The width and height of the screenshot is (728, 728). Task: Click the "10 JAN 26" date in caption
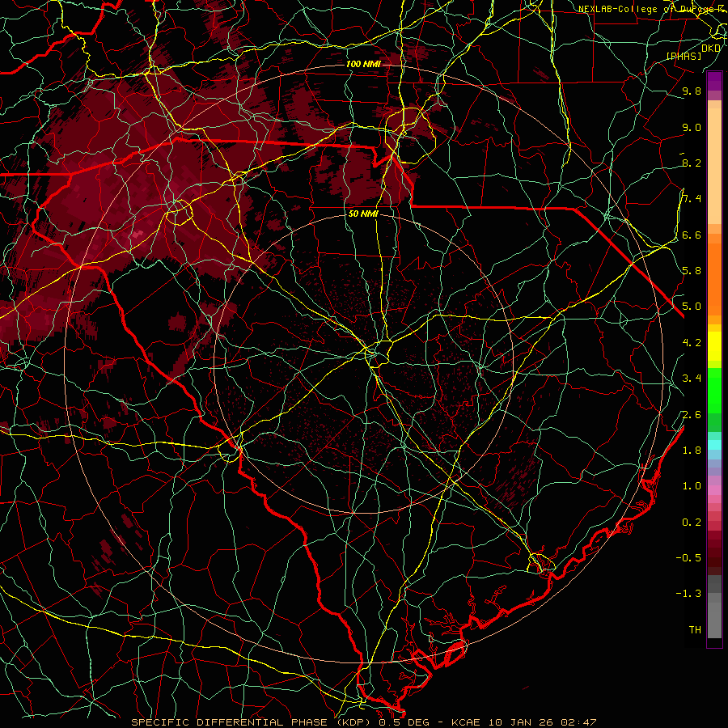(523, 722)
